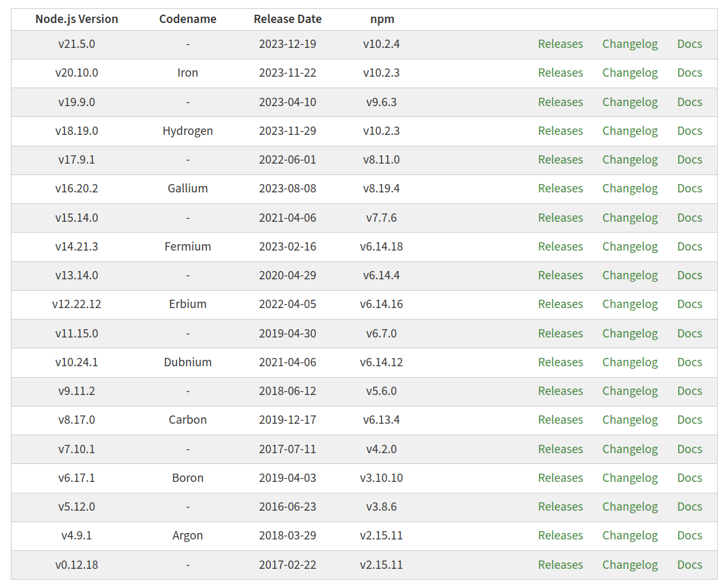Viewport: 726px width, 588px height.
Task: Open Docs for v14.21.3
Action: click(690, 246)
